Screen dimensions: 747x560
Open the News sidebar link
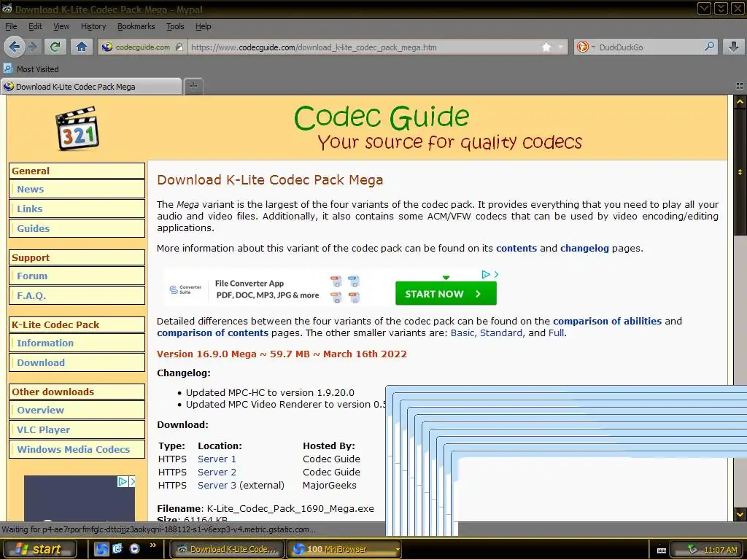(31, 189)
